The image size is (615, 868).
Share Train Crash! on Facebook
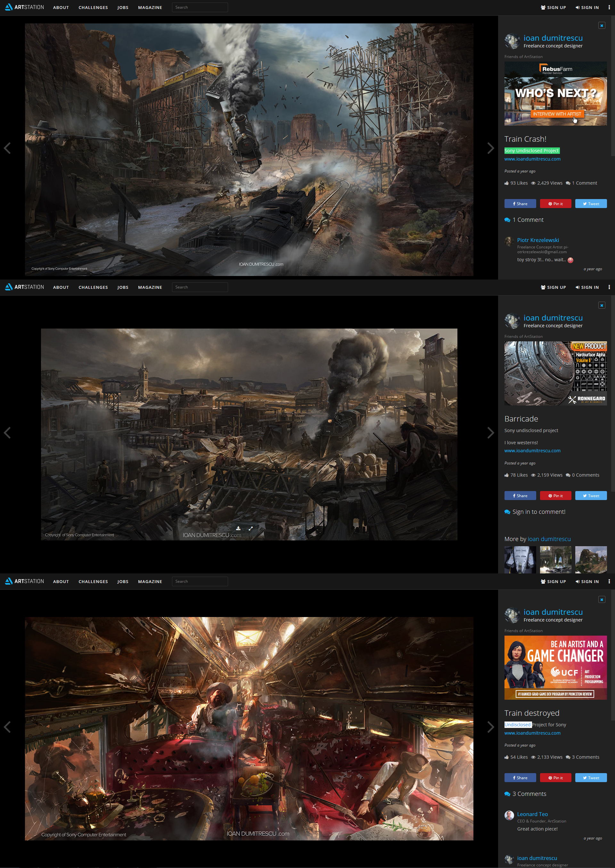click(x=520, y=204)
